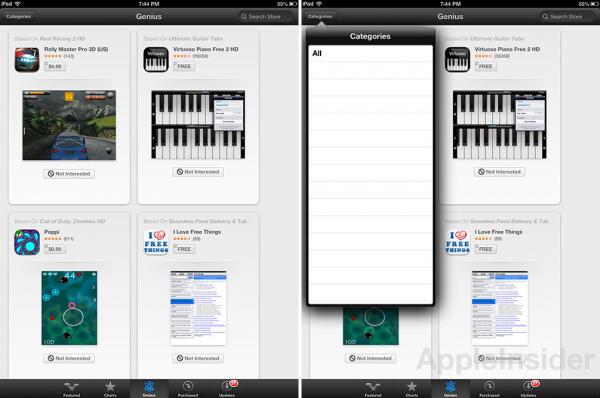Close popover via highlighted Categories button
The image size is (600, 398).
[320, 16]
